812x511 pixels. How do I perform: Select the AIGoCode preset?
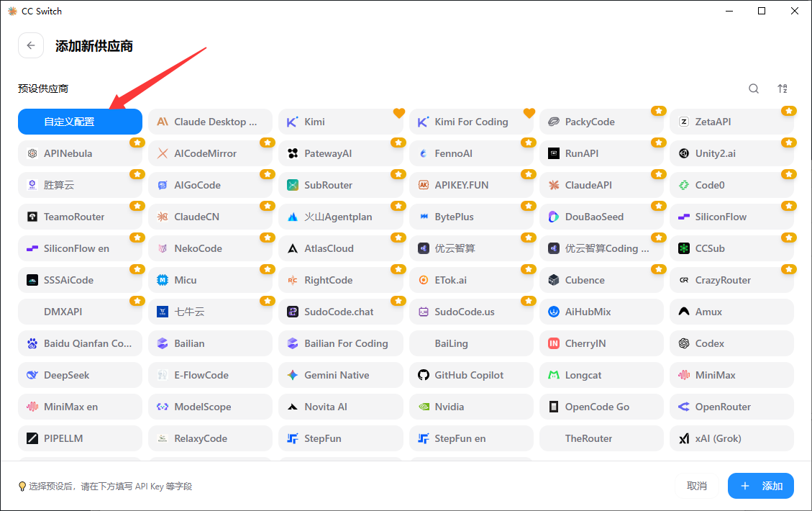[210, 185]
